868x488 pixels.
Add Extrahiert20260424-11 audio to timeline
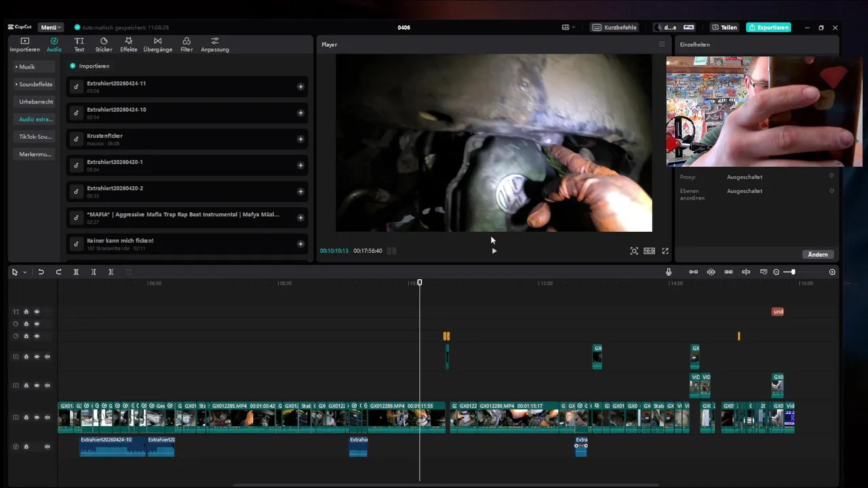click(300, 87)
